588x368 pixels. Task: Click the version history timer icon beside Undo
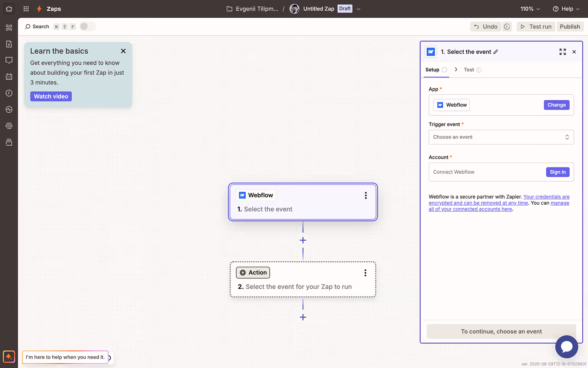pos(507,26)
